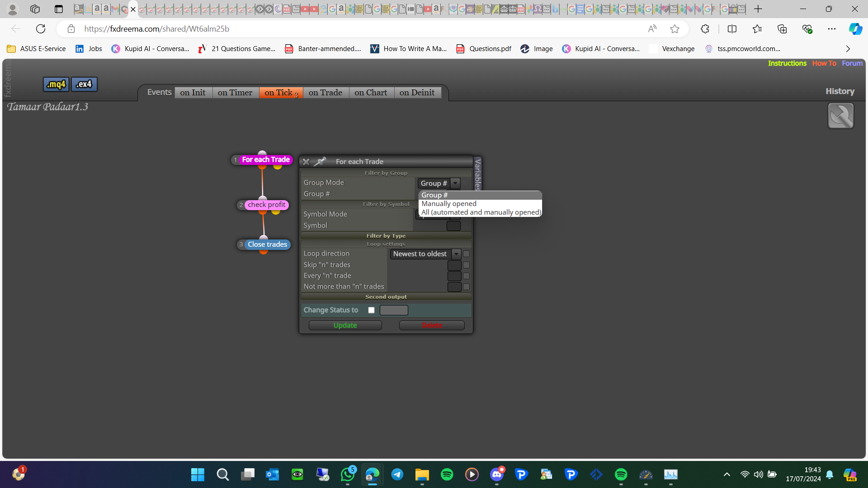Toggle the Skip "n" trades checkbox
868x488 pixels.
click(466, 265)
